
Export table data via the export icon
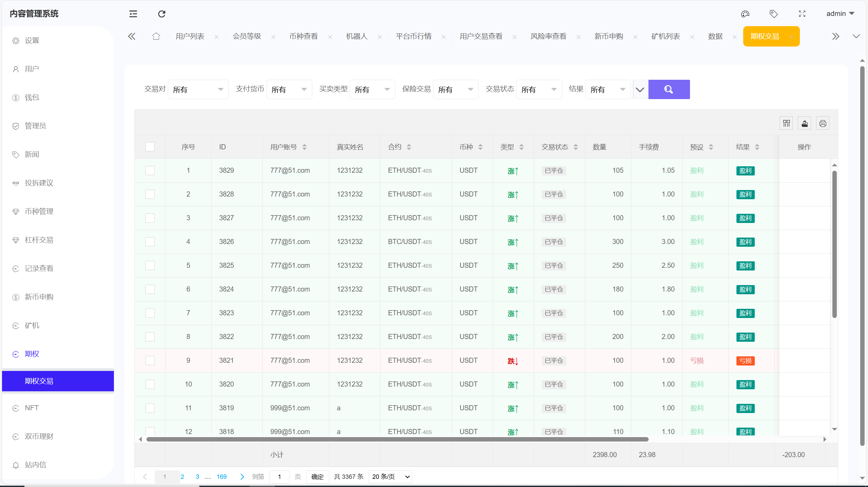pyautogui.click(x=805, y=123)
